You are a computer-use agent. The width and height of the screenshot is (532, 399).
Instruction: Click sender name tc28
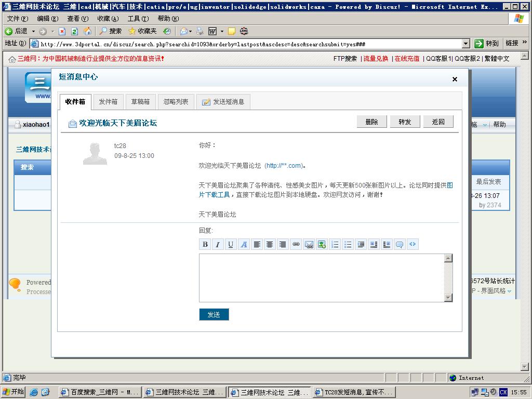coord(120,146)
